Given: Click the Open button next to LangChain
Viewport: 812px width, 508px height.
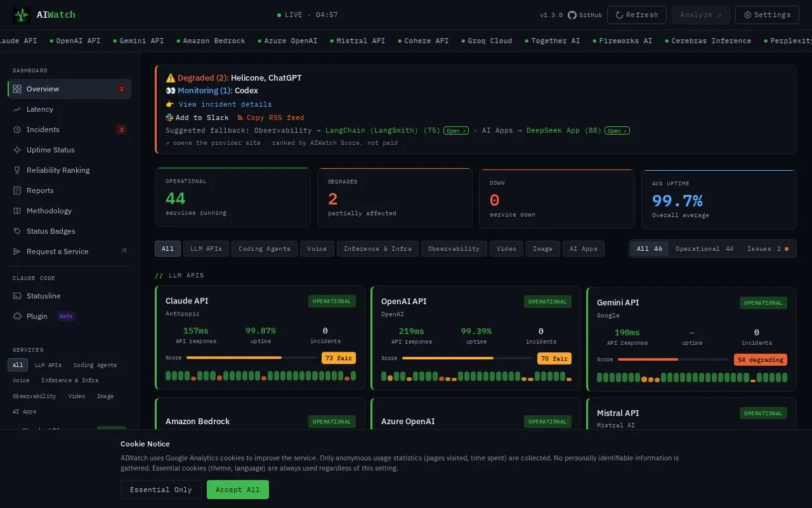Looking at the screenshot, I should tap(456, 131).
